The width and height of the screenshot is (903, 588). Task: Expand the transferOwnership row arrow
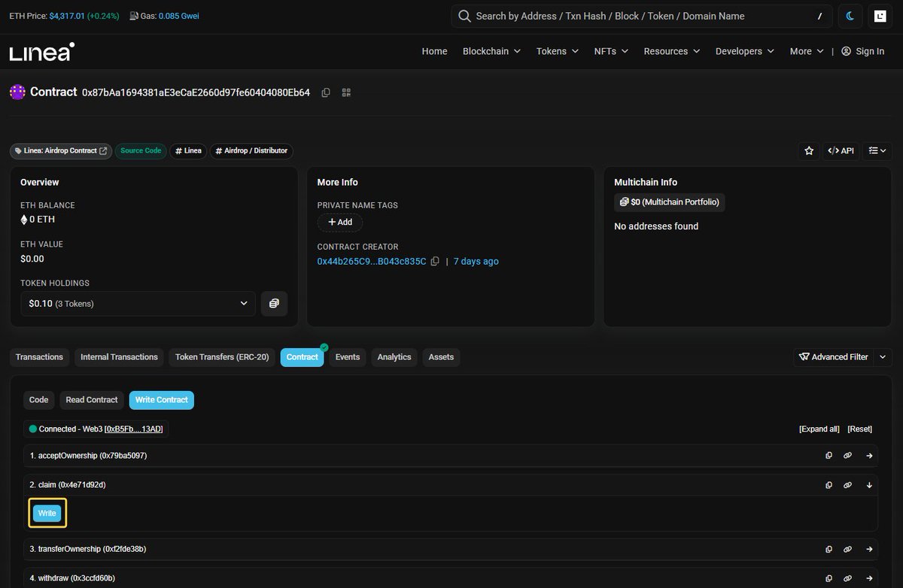(x=869, y=549)
